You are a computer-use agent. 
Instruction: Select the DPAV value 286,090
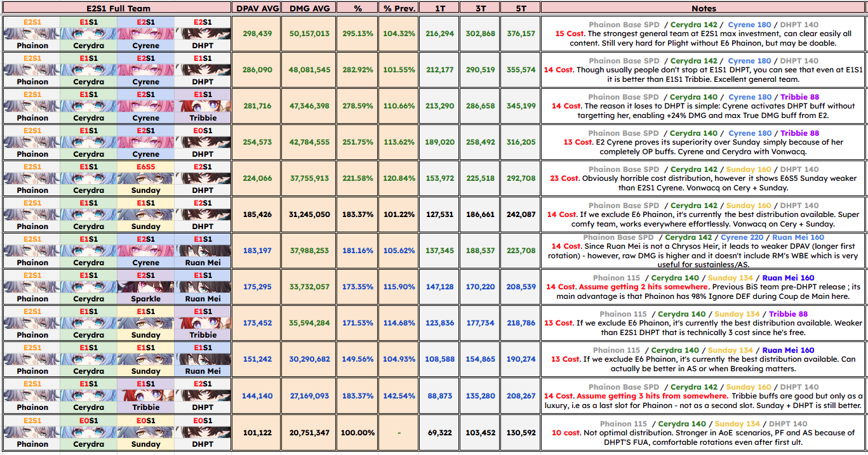[257, 70]
